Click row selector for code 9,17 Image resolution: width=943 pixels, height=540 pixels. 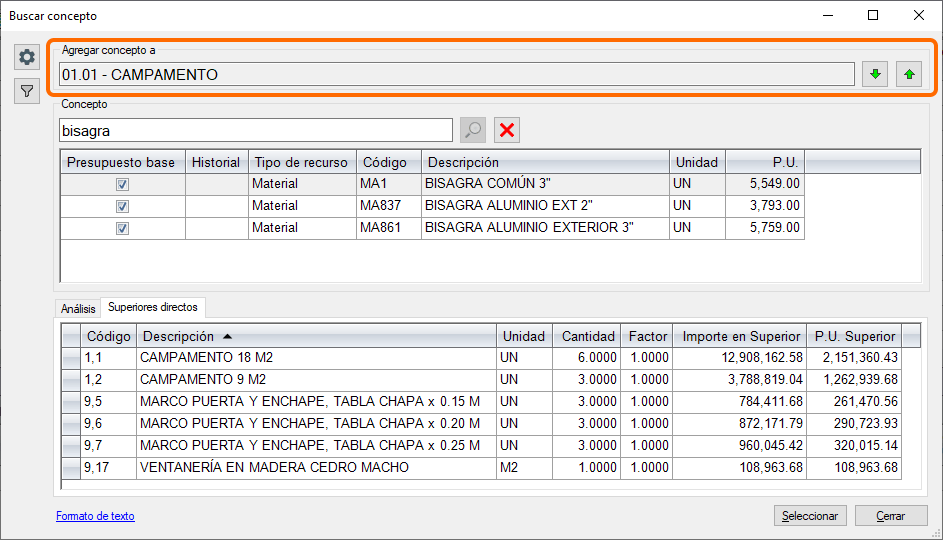pyautogui.click(x=71, y=468)
